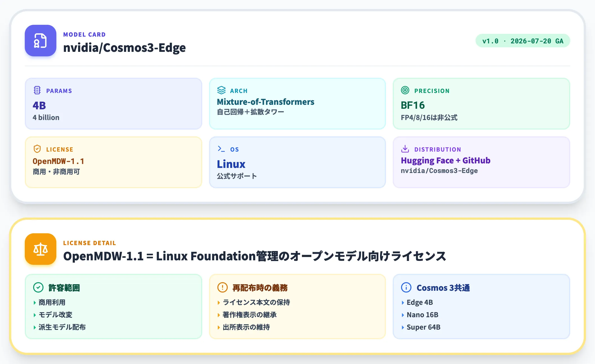Click the arrow bullet beside 出所表示の維持
This screenshot has height=364, width=595.
219,327
